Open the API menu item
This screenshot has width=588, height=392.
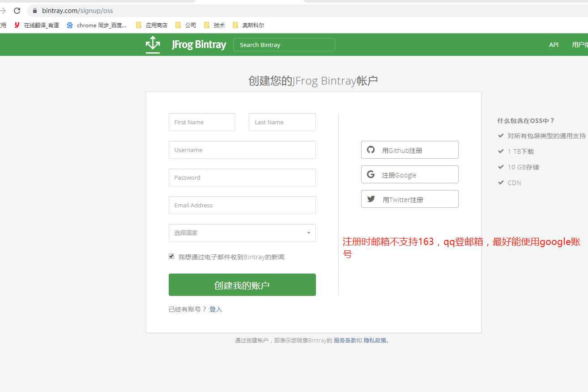[x=554, y=45]
